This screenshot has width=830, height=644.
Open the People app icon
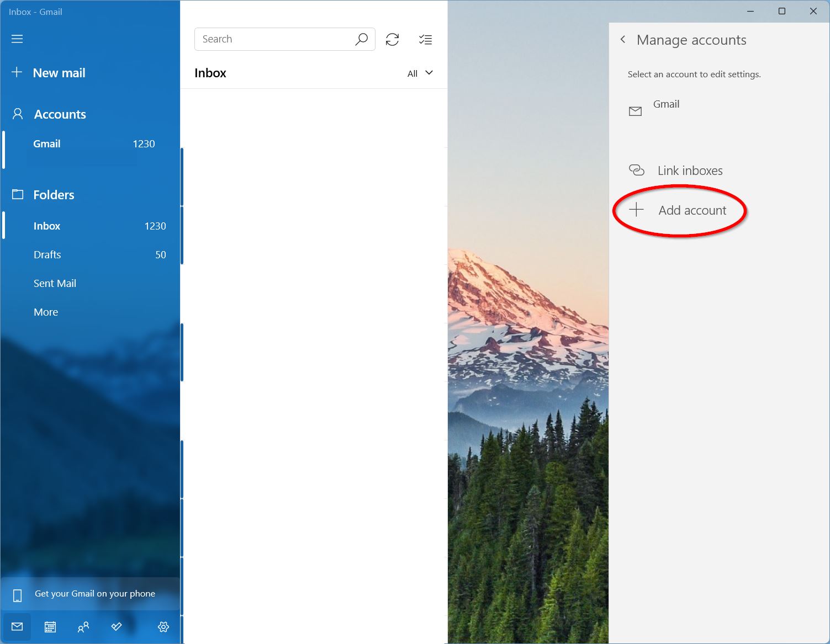83,627
